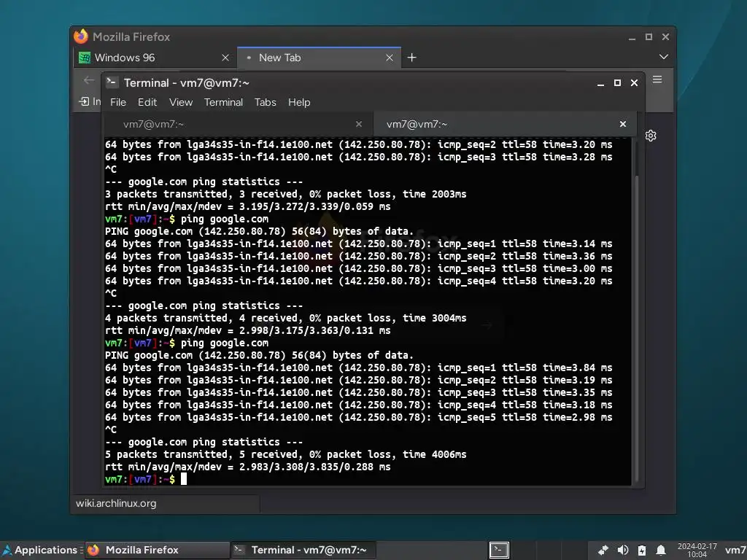The width and height of the screenshot is (747, 560).
Task: Switch to Mozilla Firefox from taskbar
Action: point(158,550)
